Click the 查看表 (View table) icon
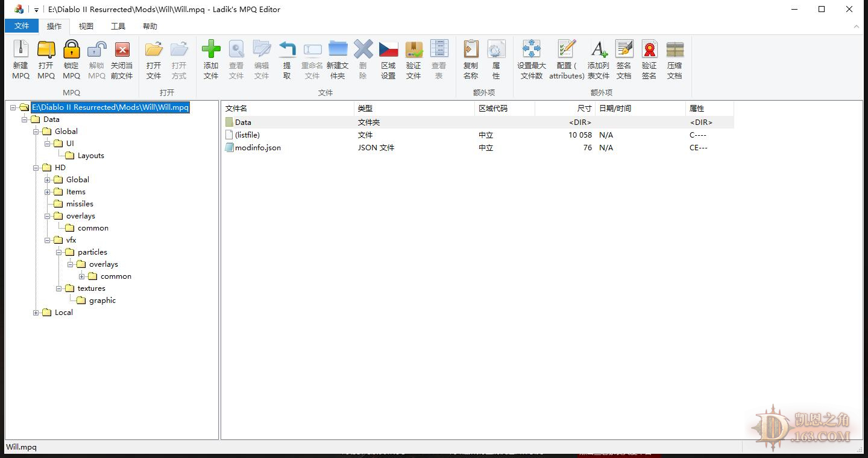Viewport: 868px width, 458px height. point(439,49)
